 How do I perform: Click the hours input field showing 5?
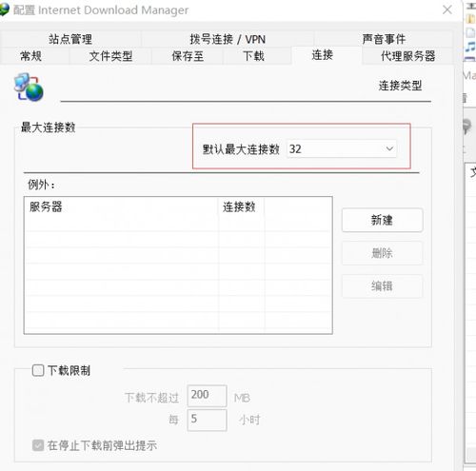[x=207, y=420]
